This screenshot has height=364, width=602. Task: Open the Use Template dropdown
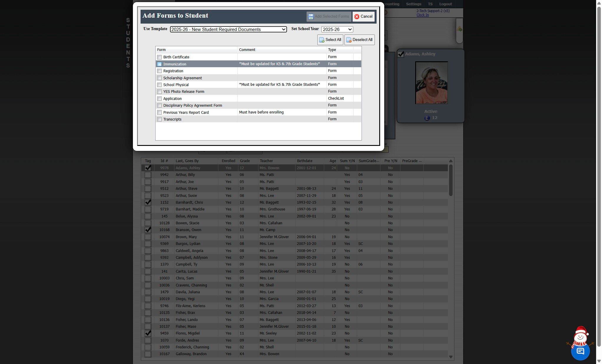(228, 29)
